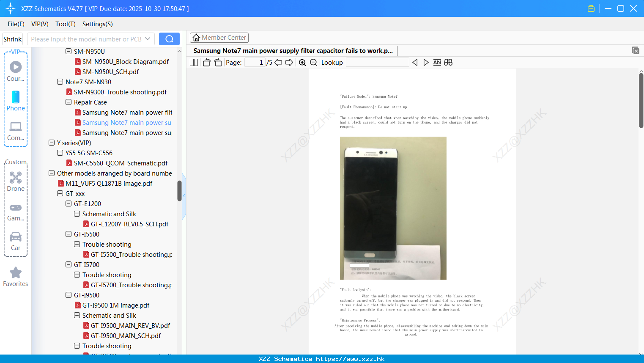This screenshot has width=644, height=363.
Task: Open GT-I5700_Trouble shooting PDF
Action: [x=127, y=285]
